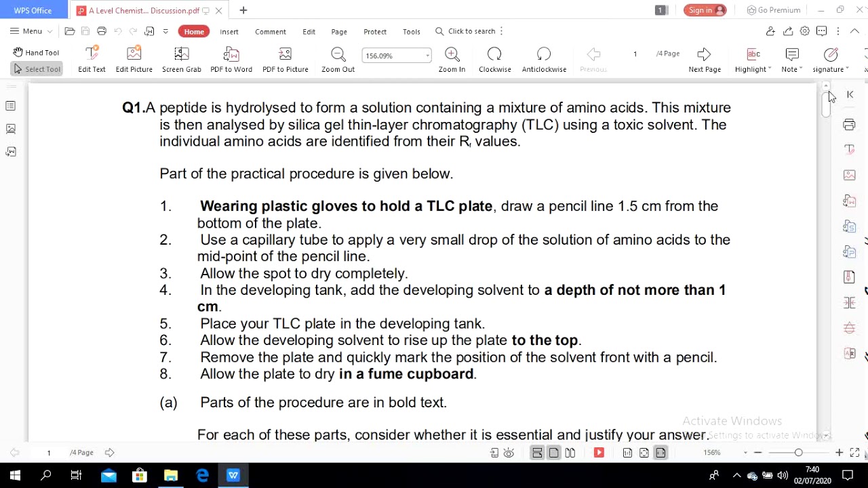Image resolution: width=868 pixels, height=488 pixels.
Task: Open Windows Start menu
Action: (x=15, y=476)
